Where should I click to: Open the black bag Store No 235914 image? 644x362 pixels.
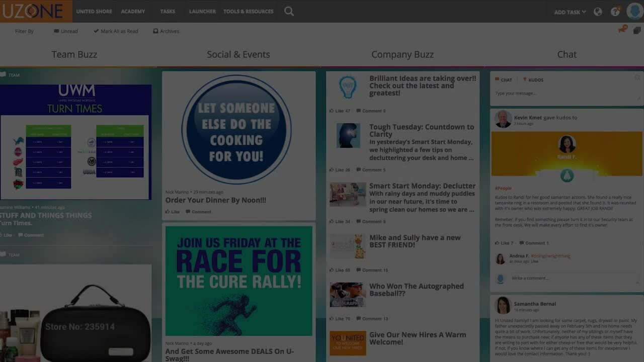75,313
